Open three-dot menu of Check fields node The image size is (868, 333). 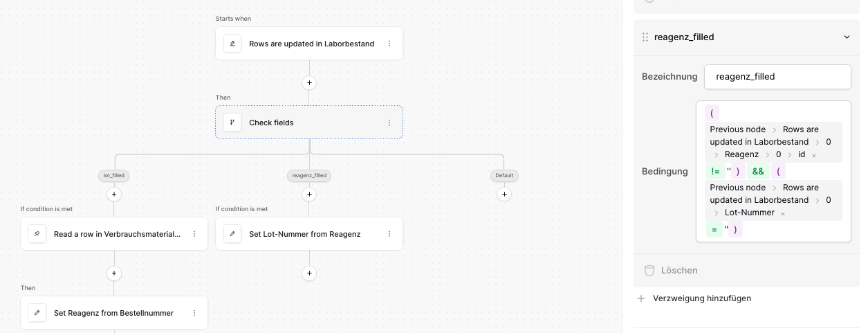(389, 123)
